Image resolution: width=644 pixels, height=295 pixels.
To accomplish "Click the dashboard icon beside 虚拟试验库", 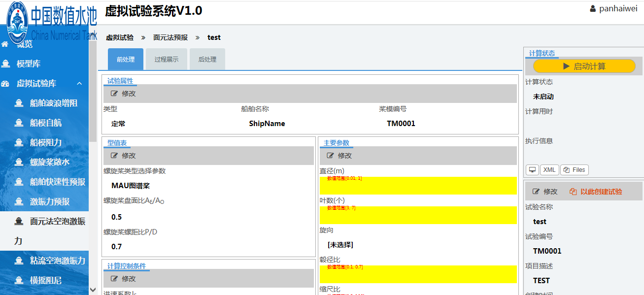I will (x=6, y=83).
